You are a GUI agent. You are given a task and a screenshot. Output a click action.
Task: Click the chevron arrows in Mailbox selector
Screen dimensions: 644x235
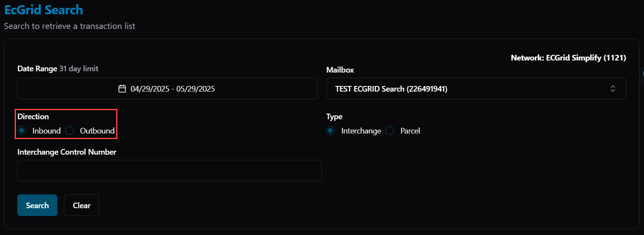coord(612,89)
